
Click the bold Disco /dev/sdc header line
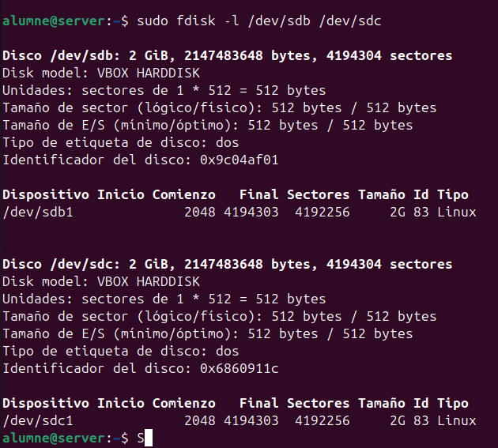tap(228, 264)
